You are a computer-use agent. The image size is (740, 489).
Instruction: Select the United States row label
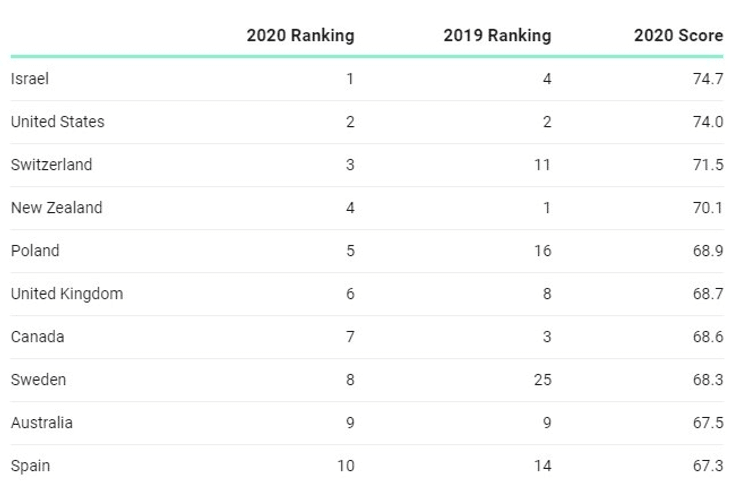pos(57,122)
